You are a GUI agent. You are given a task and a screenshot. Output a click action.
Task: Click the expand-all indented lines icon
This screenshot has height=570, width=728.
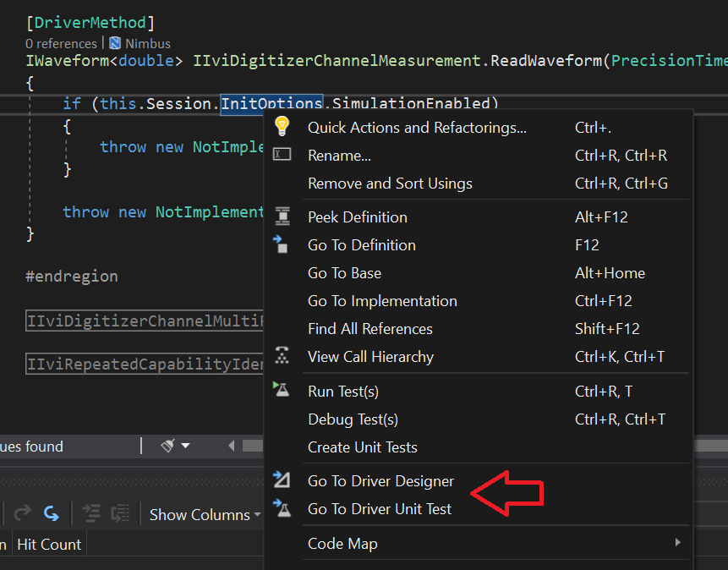tap(91, 513)
